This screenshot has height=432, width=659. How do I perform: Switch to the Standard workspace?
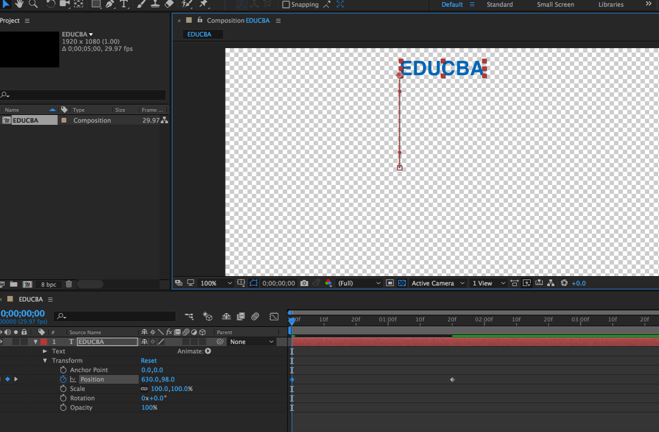499,5
